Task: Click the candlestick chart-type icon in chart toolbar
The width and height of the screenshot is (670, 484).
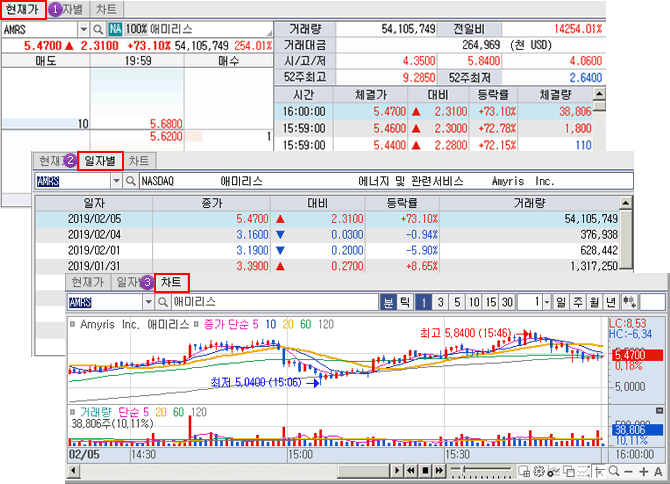Action: 629,302
